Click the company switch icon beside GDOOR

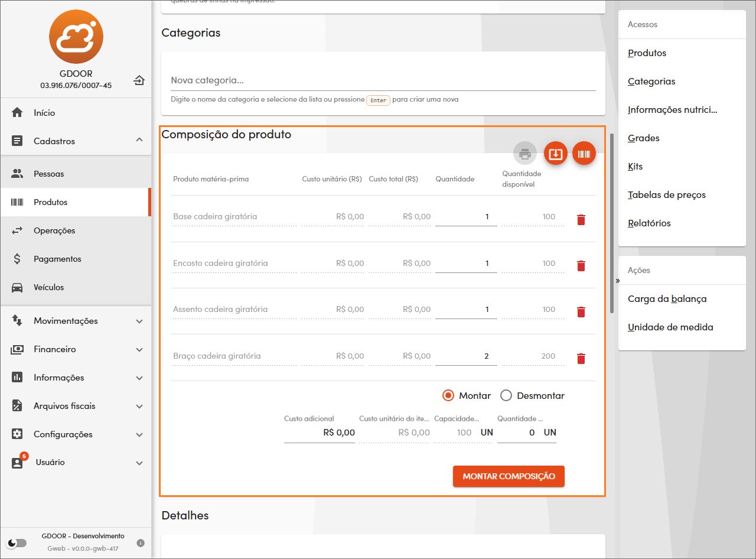pos(139,80)
